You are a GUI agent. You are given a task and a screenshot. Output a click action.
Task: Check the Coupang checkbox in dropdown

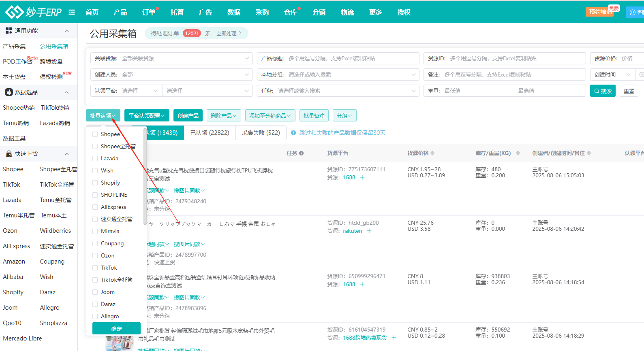point(95,243)
